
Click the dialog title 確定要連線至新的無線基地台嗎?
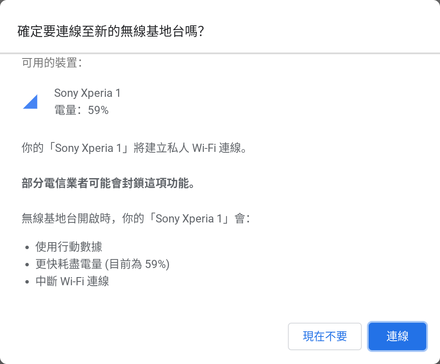click(111, 32)
